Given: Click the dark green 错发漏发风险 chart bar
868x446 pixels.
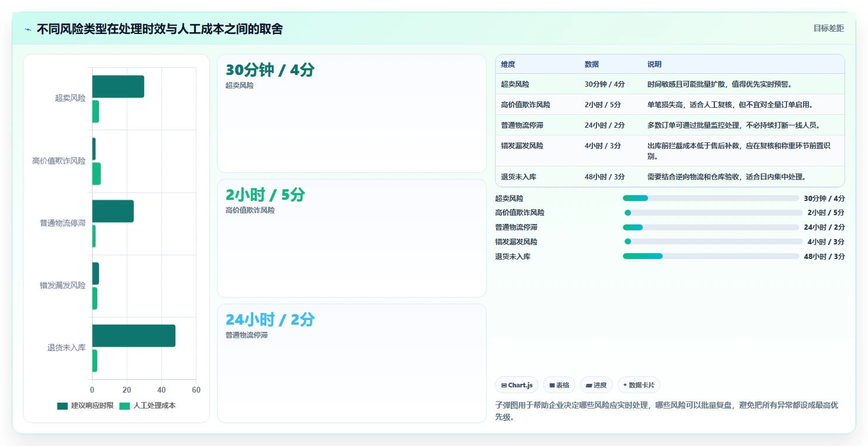Looking at the screenshot, I should point(96,274).
